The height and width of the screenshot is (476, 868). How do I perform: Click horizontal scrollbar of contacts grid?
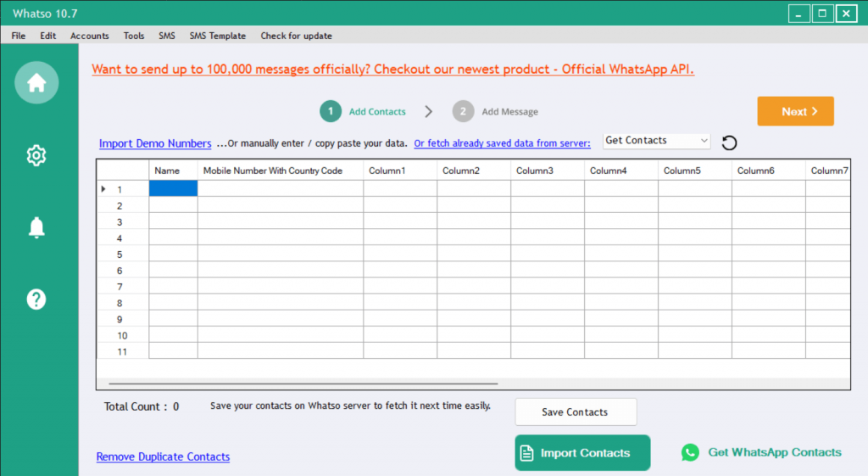303,384
